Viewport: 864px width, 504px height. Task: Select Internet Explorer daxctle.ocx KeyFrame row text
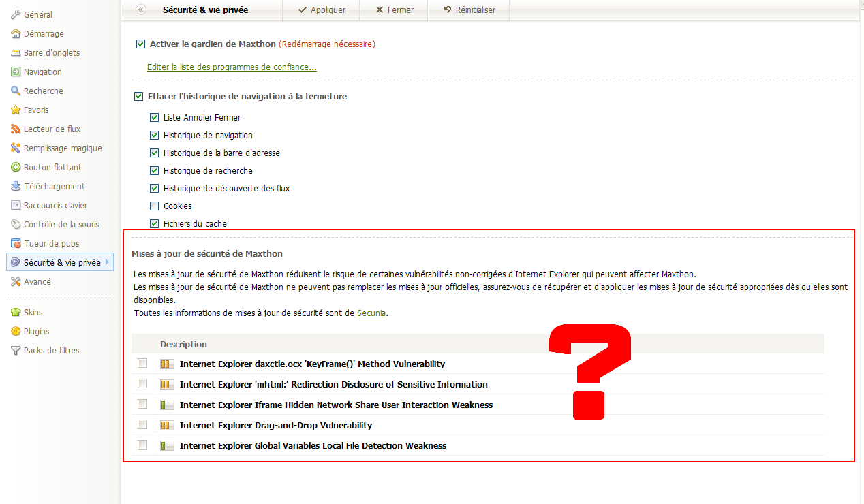[x=312, y=364]
